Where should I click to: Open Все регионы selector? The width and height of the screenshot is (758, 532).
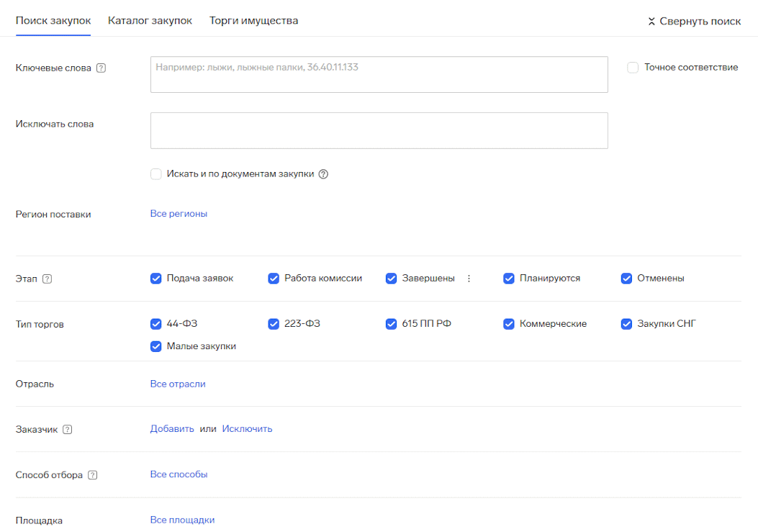179,214
